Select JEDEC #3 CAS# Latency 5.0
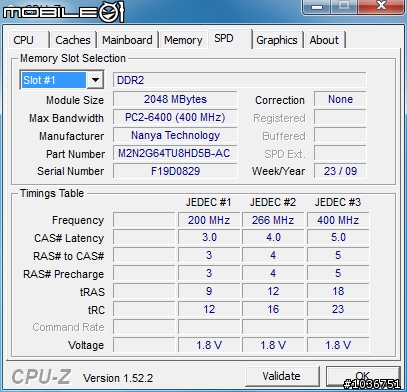The width and height of the screenshot is (407, 392). click(338, 237)
